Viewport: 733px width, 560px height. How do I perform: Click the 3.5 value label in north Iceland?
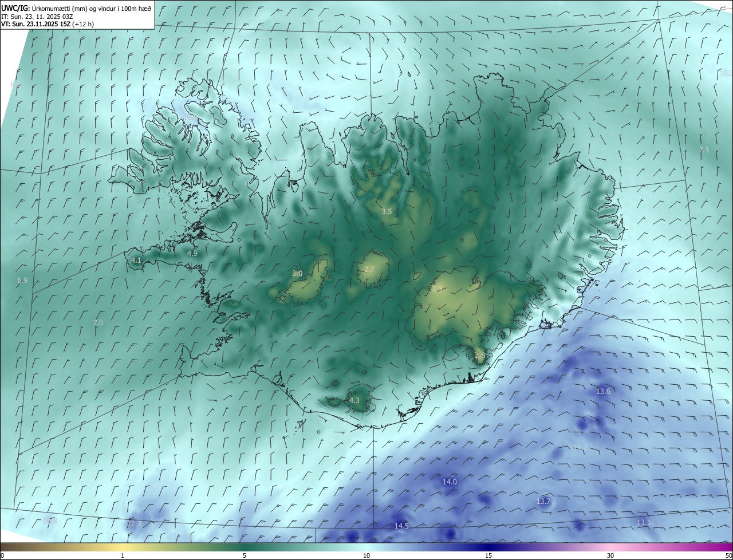387,212
